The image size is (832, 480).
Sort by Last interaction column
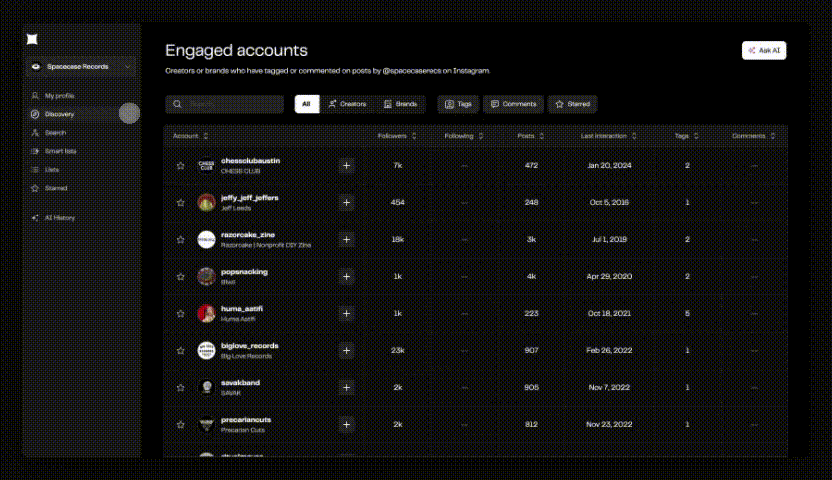pyautogui.click(x=610, y=136)
